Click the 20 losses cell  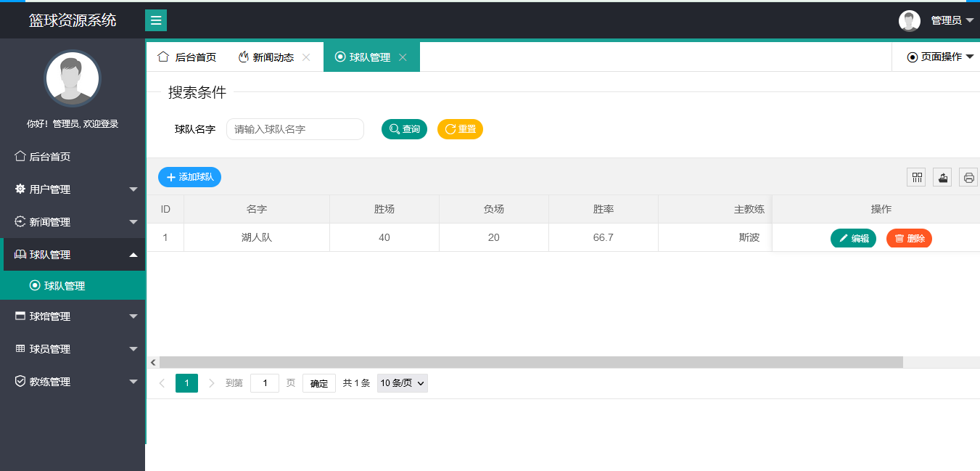[494, 237]
